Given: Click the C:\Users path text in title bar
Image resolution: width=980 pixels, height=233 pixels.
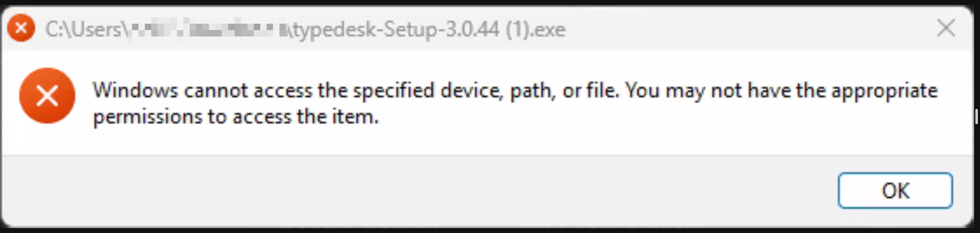Looking at the screenshot, I should click(x=83, y=29).
